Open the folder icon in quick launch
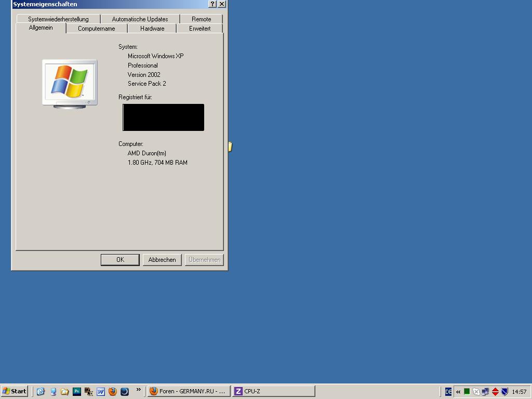This screenshot has width=532, height=399. click(65, 392)
